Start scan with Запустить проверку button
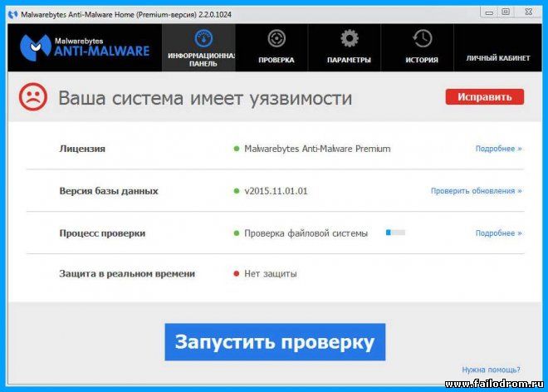 click(x=275, y=342)
